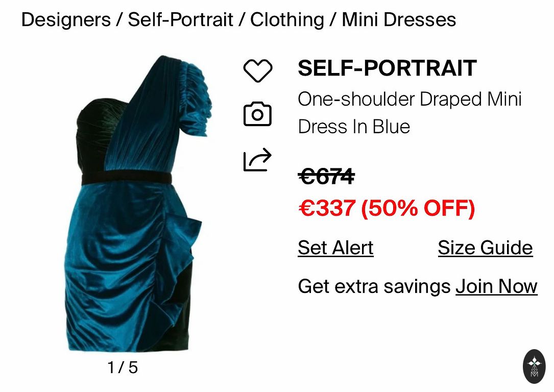Open the floating round badge in bottom corner
The image size is (554, 392).
534,366
